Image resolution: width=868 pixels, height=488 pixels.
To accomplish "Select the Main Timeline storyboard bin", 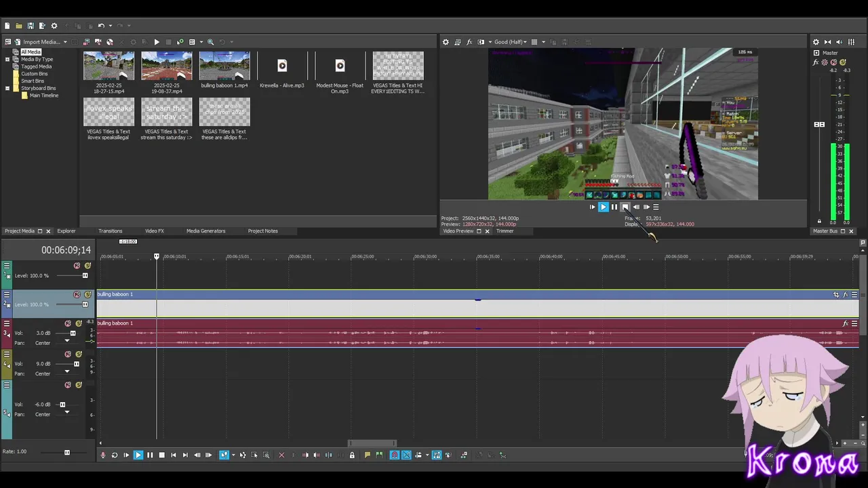I will (43, 96).
